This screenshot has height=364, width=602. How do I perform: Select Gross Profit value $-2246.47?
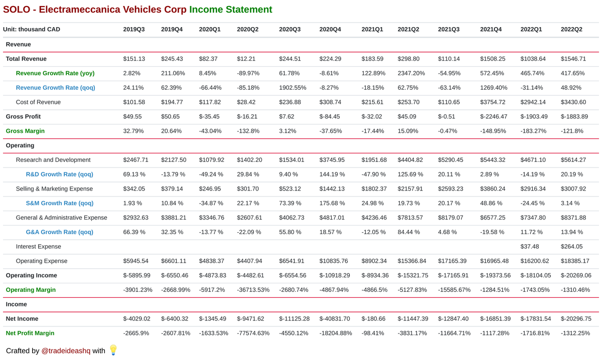pos(495,116)
